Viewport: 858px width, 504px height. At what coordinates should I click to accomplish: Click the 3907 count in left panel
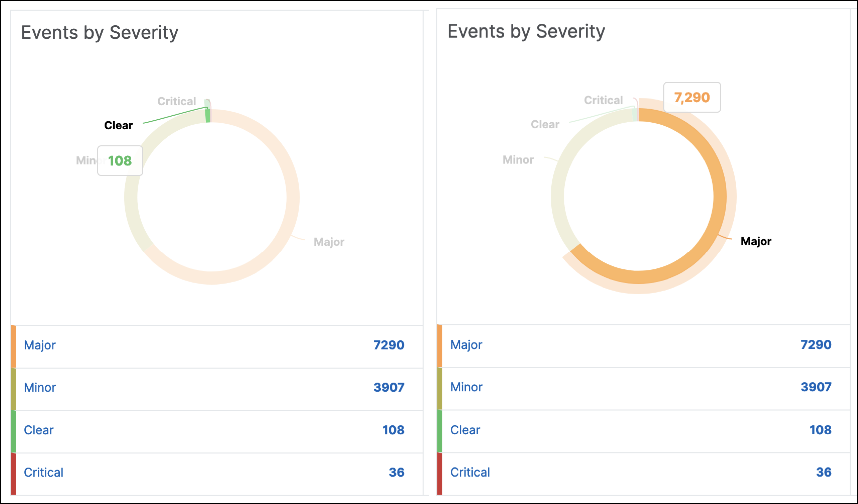[x=389, y=388]
